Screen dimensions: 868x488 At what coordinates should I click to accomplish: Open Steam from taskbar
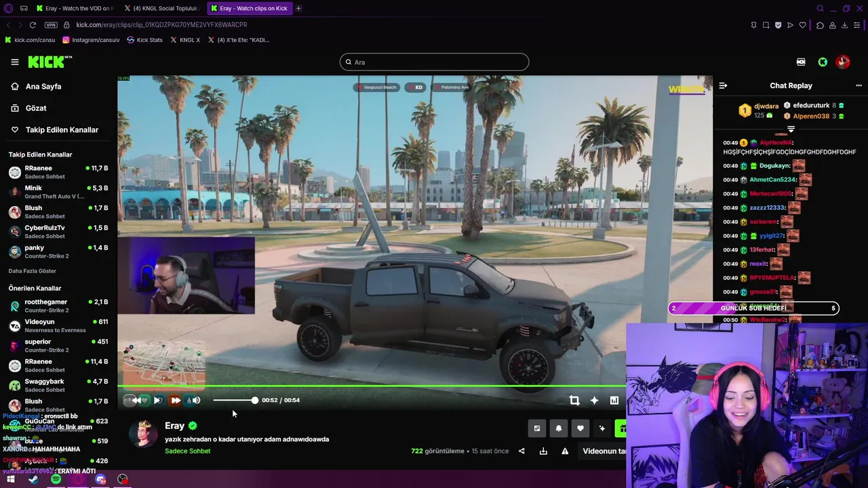click(x=33, y=479)
